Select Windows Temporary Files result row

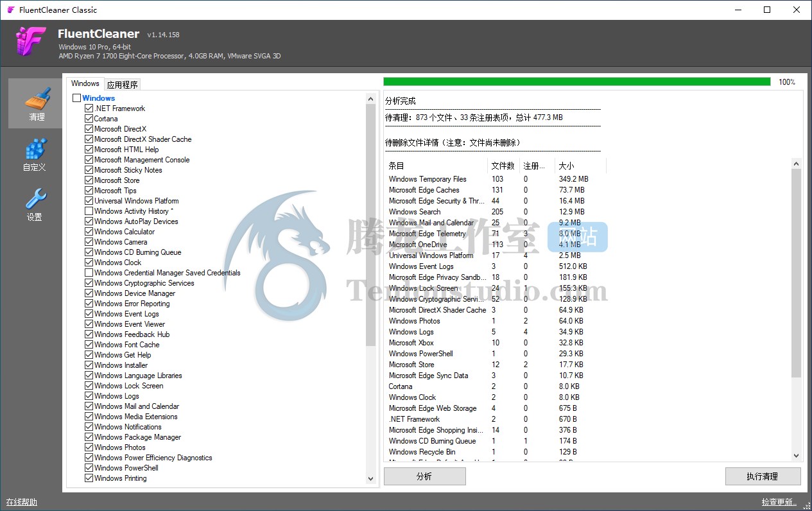(x=496, y=179)
